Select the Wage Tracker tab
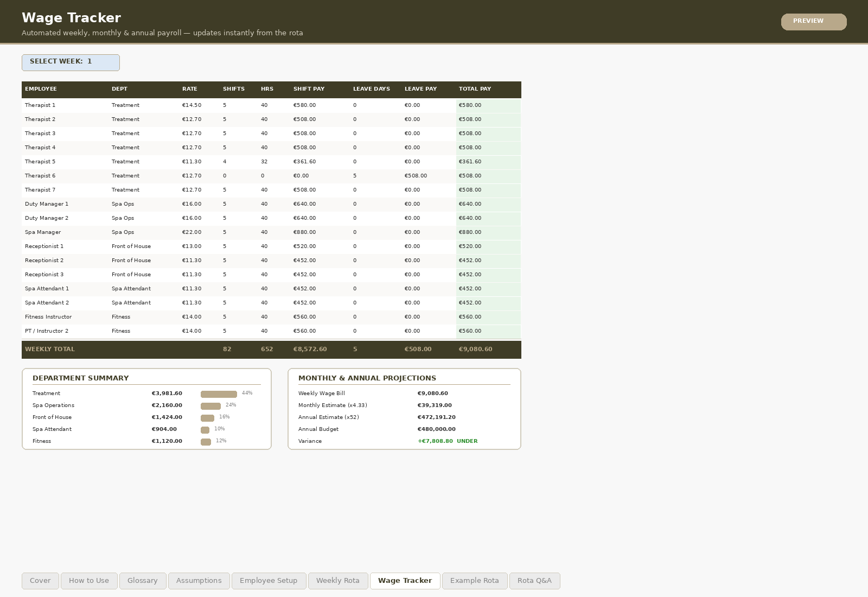Viewport: 868px width, 597px height. [405, 580]
